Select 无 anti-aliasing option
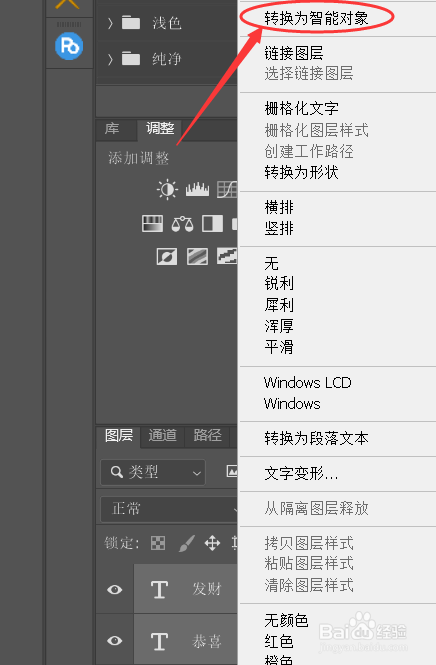 (271, 263)
